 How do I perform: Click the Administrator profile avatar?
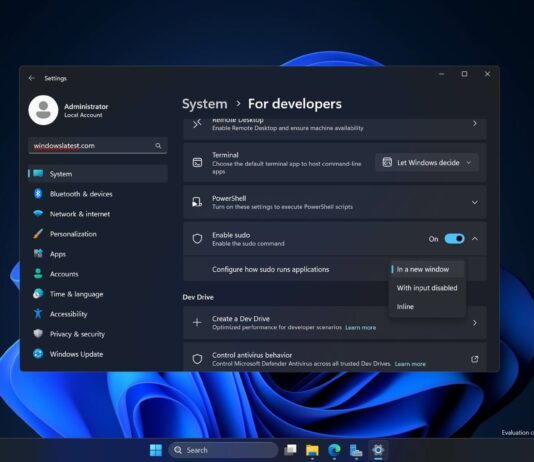tap(43, 110)
